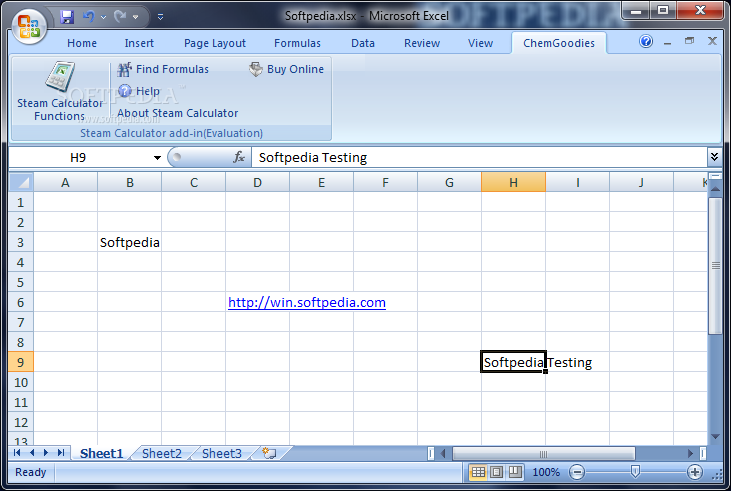Viewport: 731px width, 491px height.
Task: Select column A header
Action: 65,182
